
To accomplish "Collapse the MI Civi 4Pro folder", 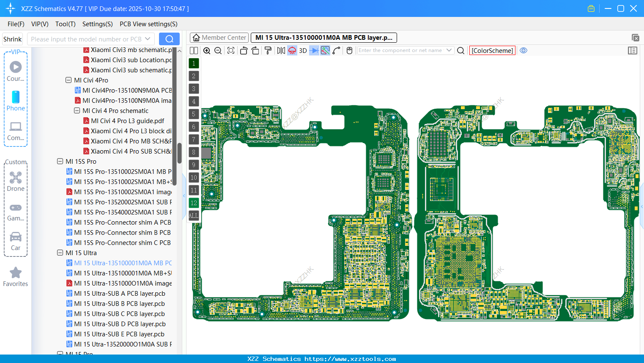I will tap(69, 80).
